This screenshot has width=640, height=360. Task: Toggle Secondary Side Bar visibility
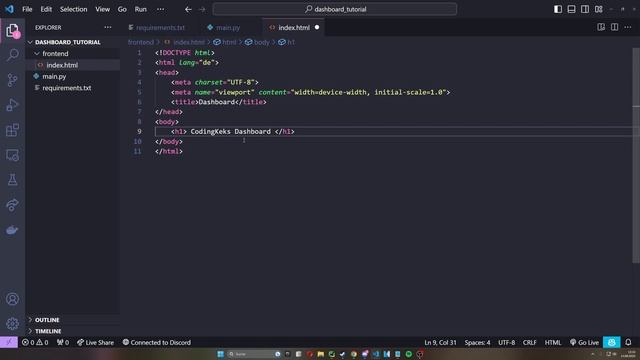[585, 9]
